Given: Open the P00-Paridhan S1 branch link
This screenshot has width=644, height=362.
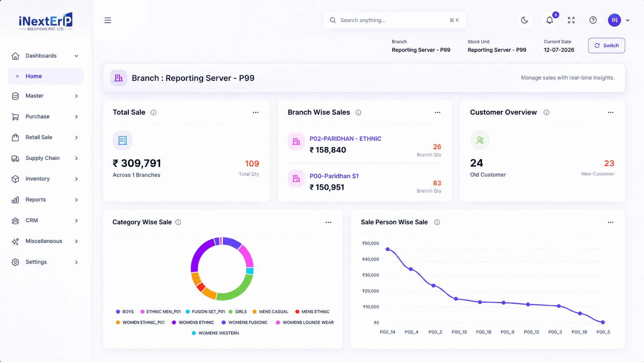Looking at the screenshot, I should (x=334, y=176).
